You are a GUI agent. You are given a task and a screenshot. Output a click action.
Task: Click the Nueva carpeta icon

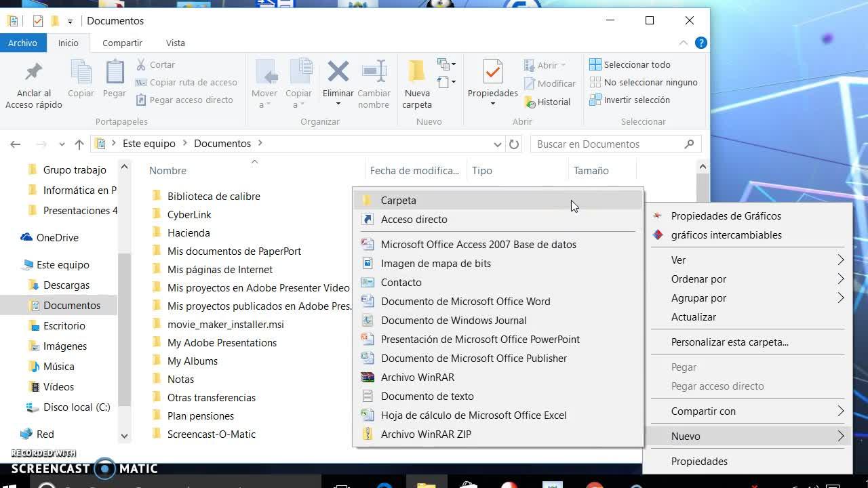(x=416, y=71)
